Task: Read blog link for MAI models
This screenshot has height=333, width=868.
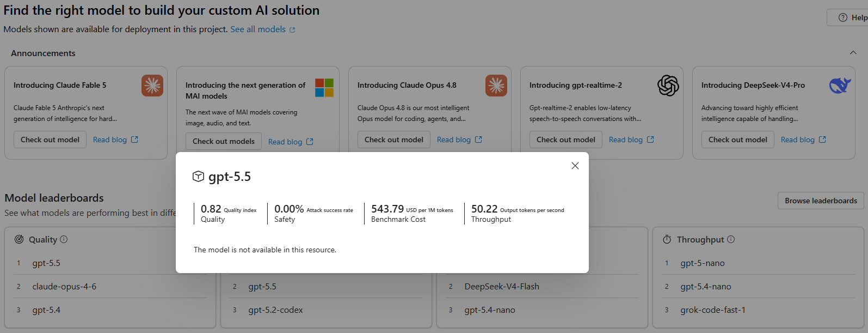Action: pyautogui.click(x=285, y=142)
